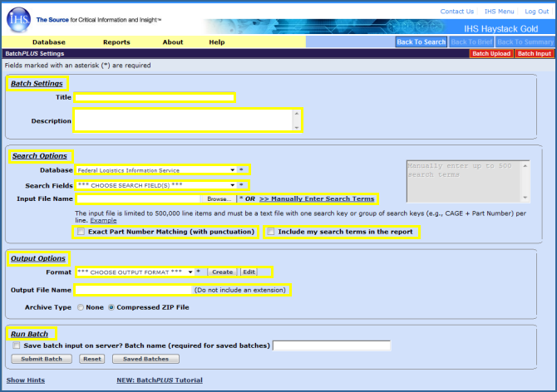Image resolution: width=557 pixels, height=392 pixels.
Task: Click Show Hints link
Action: click(26, 380)
